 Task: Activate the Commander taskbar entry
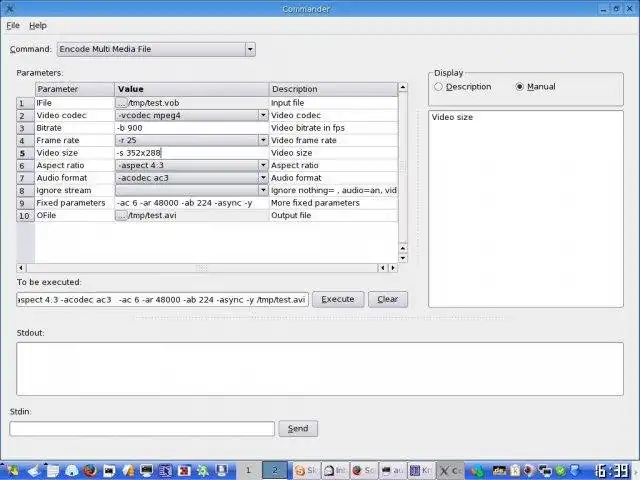pos(451,471)
